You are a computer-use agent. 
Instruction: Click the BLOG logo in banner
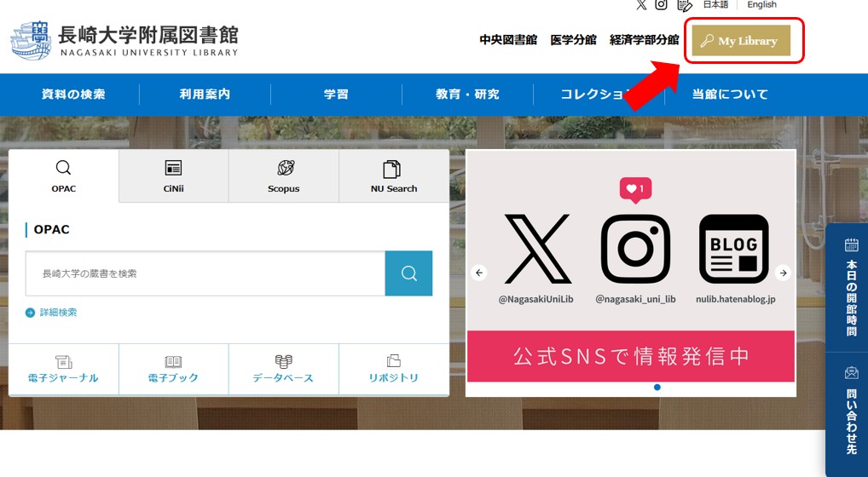pos(734,249)
